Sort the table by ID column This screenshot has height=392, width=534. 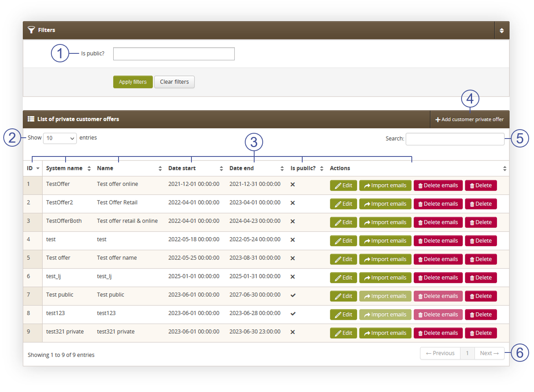click(x=33, y=168)
